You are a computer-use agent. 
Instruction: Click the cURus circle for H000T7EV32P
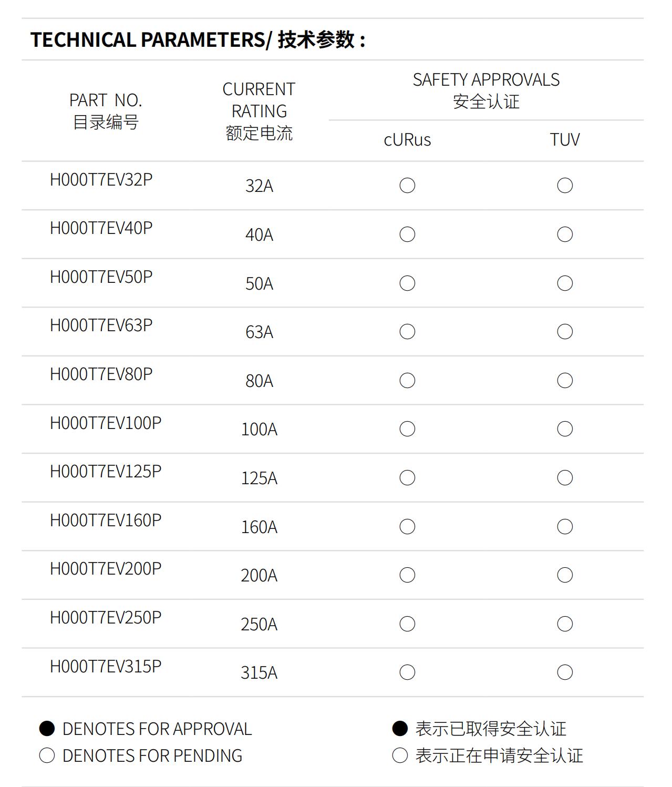407,186
